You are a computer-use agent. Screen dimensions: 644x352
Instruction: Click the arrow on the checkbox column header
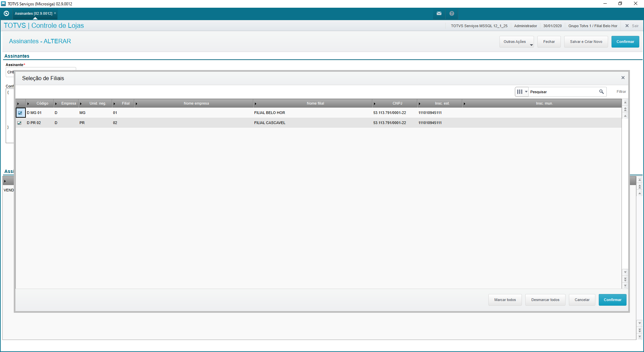pyautogui.click(x=18, y=104)
